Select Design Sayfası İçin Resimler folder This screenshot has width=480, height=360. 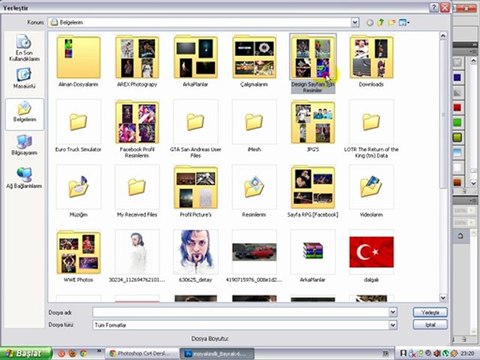click(313, 63)
